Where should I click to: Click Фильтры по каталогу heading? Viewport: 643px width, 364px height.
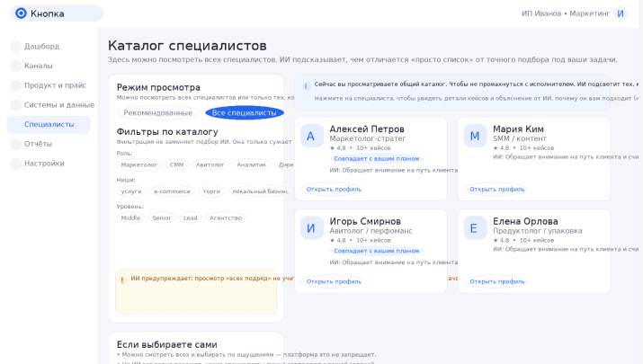tap(167, 132)
